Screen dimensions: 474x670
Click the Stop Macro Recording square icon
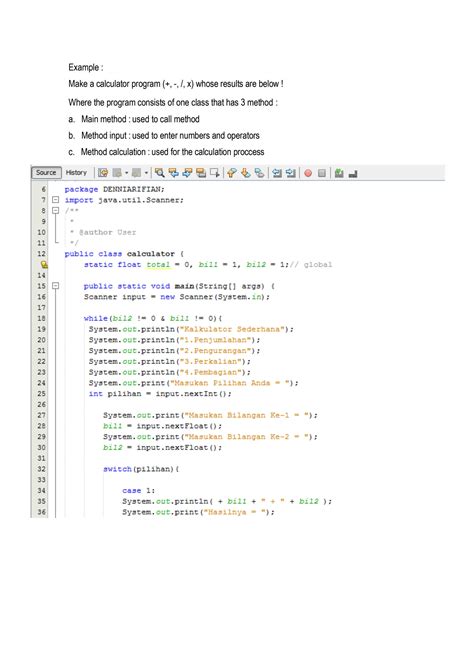(322, 173)
